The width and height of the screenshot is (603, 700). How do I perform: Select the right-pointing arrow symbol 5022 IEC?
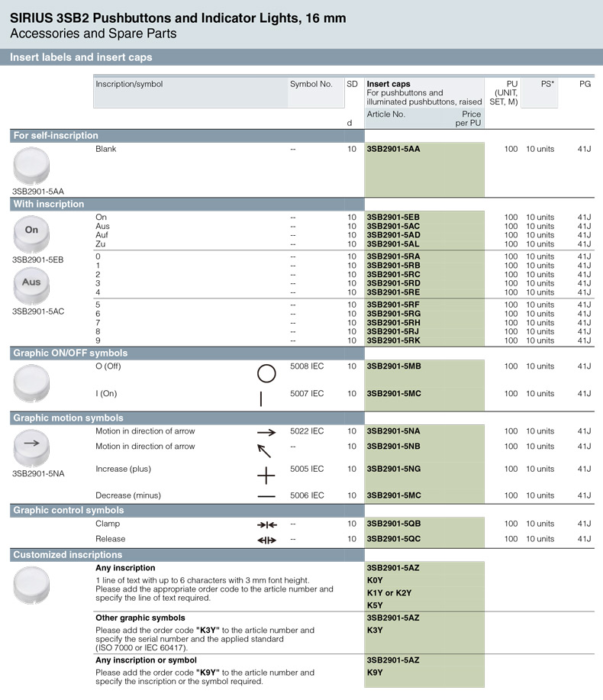266,433
